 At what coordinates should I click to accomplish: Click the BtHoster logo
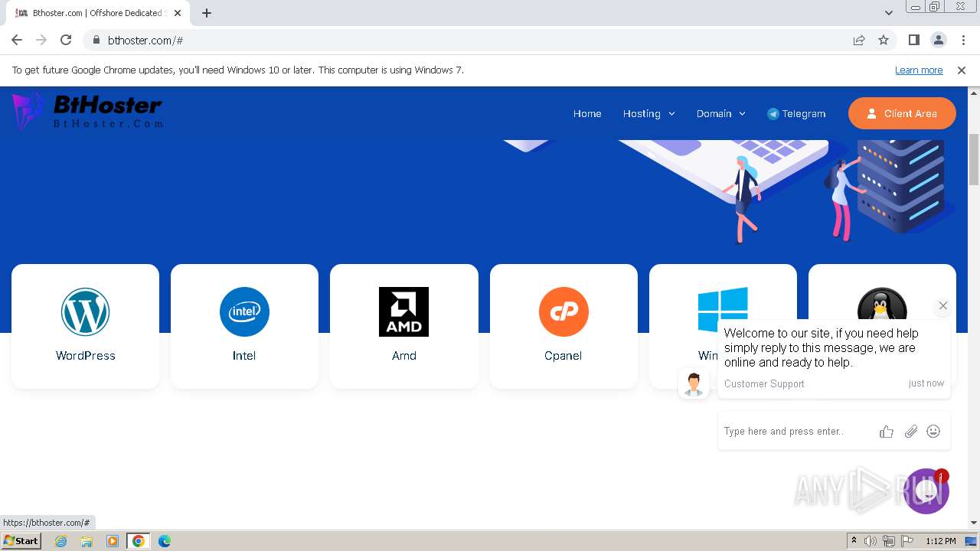click(87, 110)
